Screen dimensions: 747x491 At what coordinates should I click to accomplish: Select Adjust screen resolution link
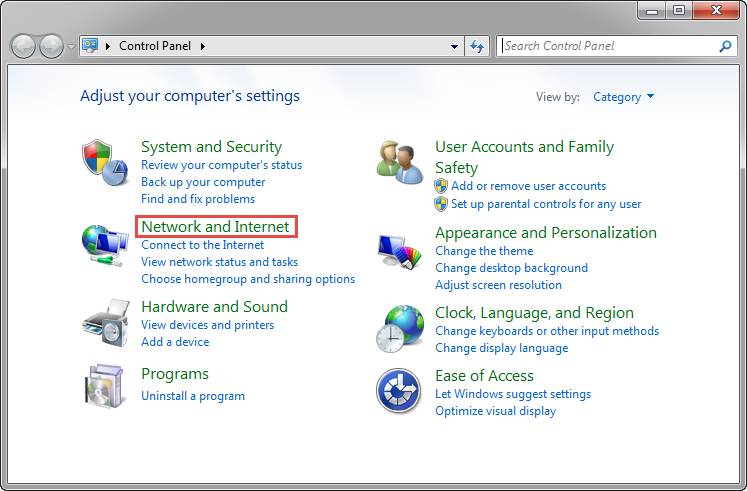click(x=498, y=285)
